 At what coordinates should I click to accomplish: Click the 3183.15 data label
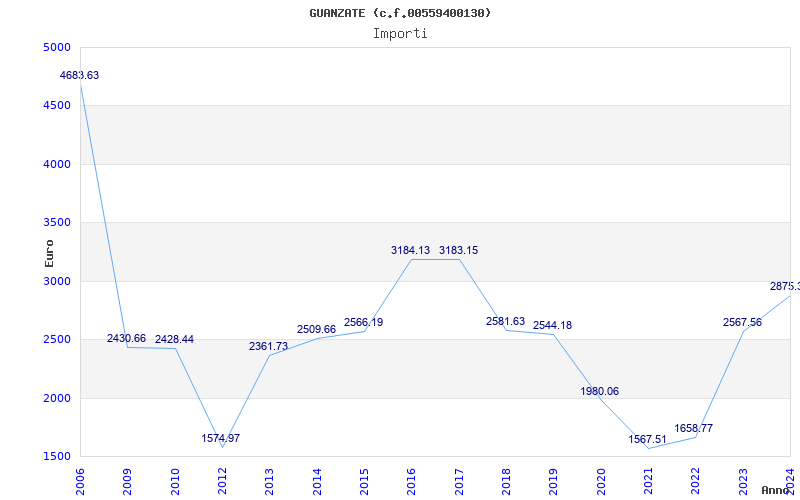[459, 251]
